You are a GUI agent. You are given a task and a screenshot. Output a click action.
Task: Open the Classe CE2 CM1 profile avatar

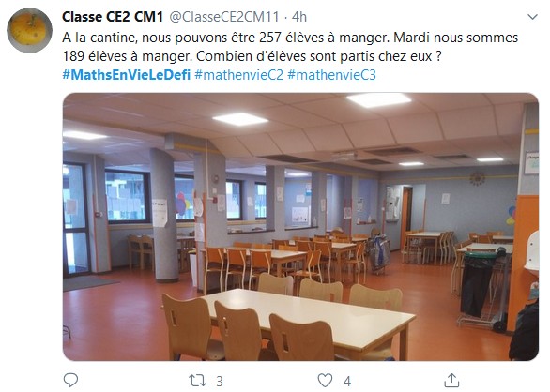pos(29,31)
